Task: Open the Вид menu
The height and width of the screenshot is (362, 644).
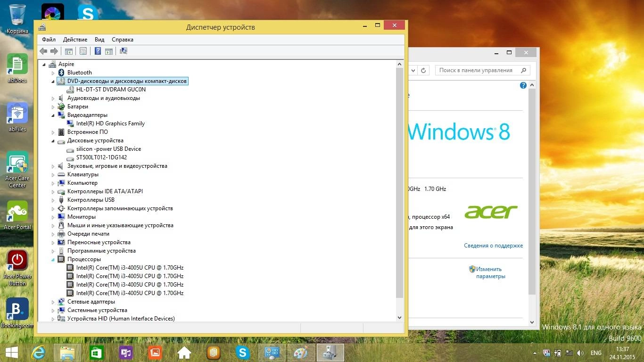Action: click(x=99, y=40)
